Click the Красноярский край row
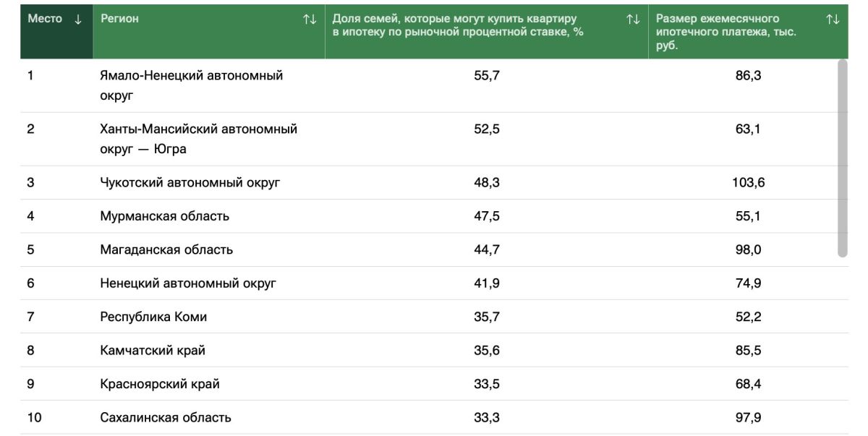 tap(434, 384)
